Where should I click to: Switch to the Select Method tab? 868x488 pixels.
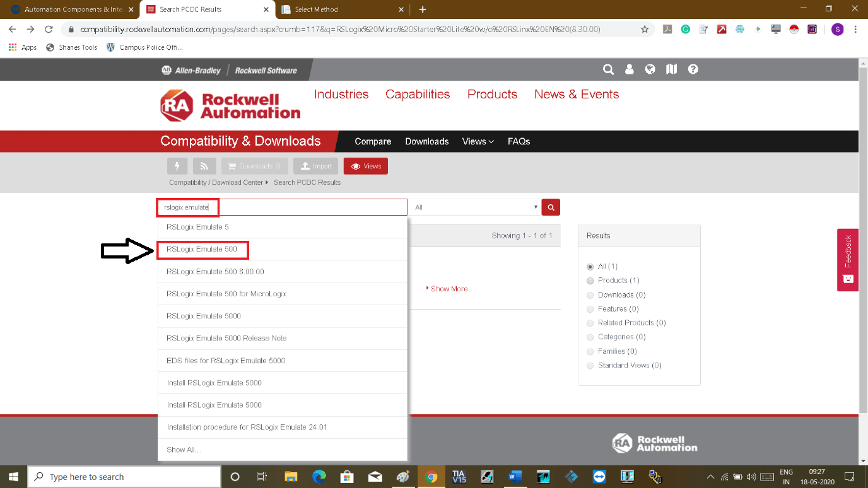344,9
